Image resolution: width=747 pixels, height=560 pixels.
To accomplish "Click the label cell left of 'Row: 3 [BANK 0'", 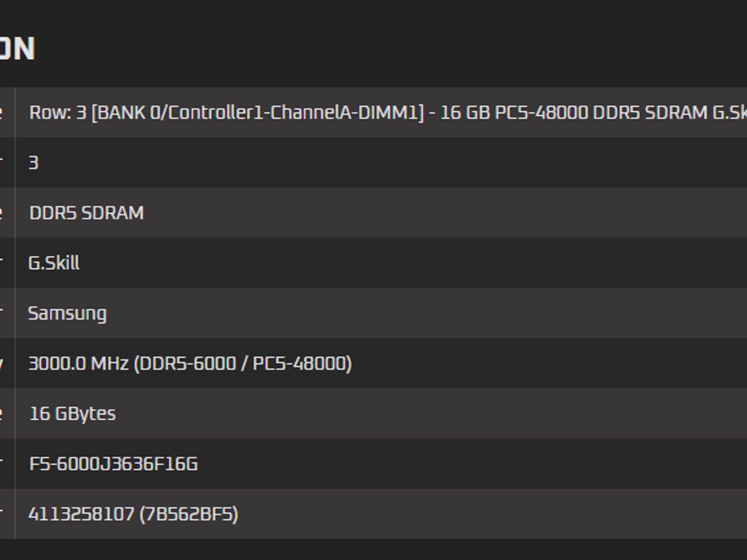I will 7,112.
